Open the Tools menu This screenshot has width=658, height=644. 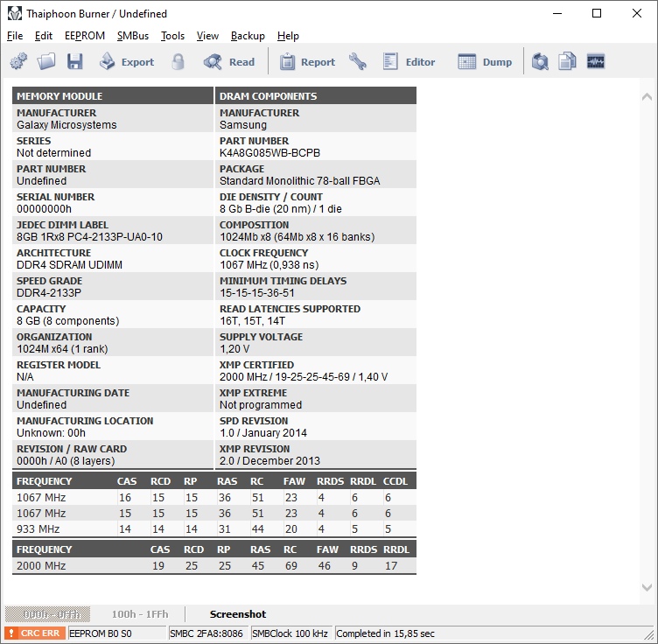(173, 36)
